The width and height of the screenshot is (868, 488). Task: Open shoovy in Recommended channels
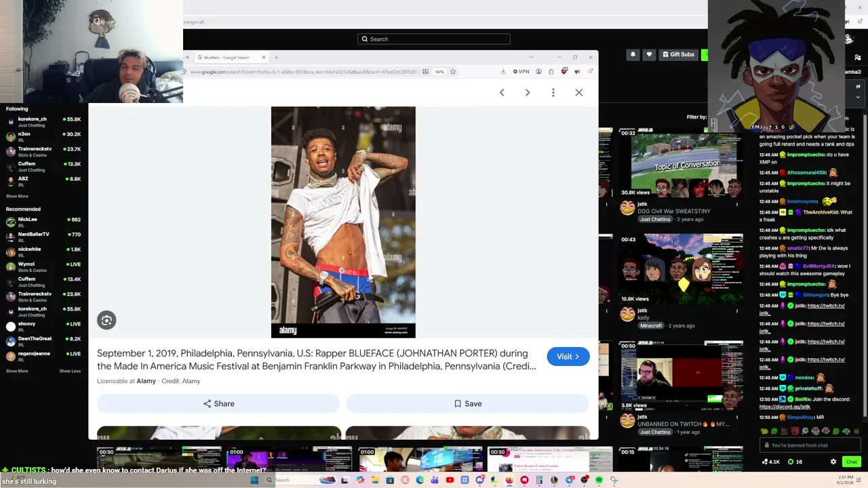tap(44, 327)
